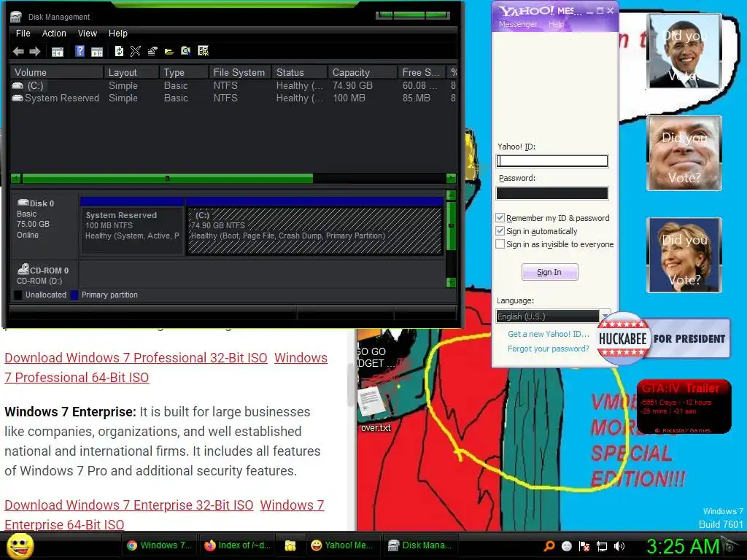Click the Disk 0 drive icon label
The image size is (747, 560).
pyautogui.click(x=36, y=203)
